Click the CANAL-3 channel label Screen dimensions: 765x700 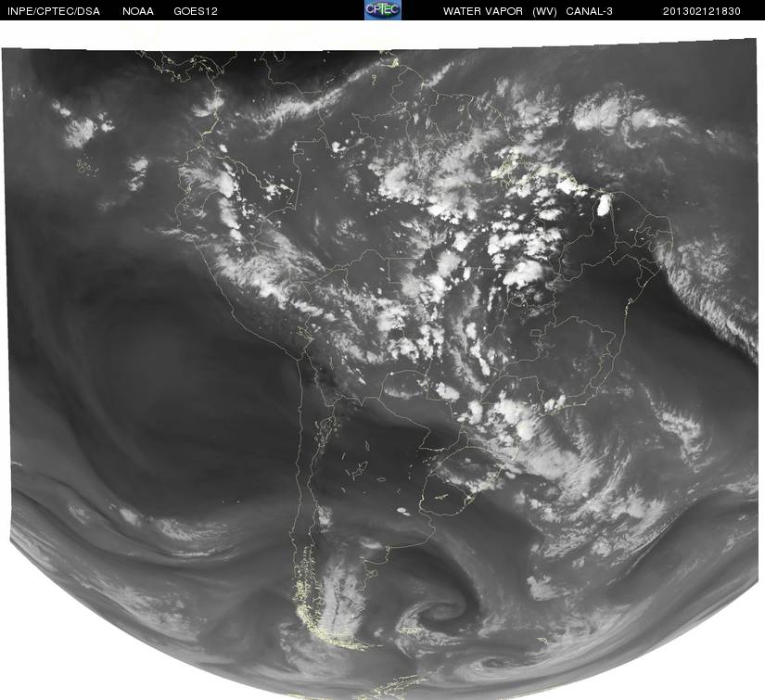click(590, 11)
